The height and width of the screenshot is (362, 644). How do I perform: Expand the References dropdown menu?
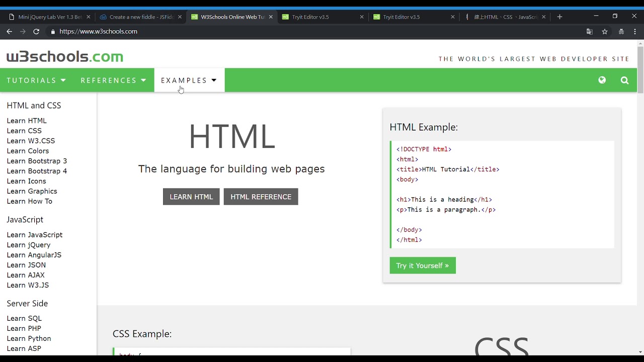click(114, 80)
